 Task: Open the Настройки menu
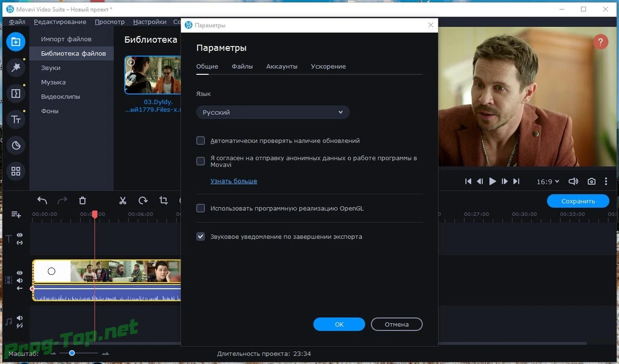150,22
